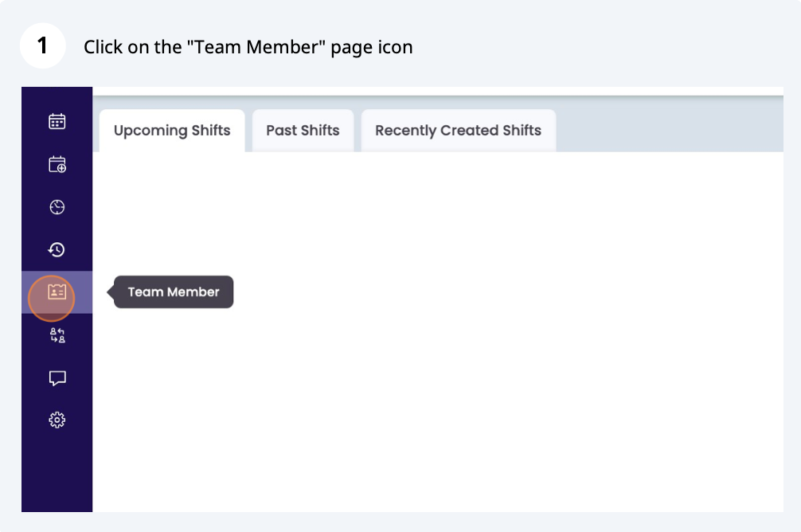Viewport: 801px width, 532px height.
Task: Click the white header strip above tabs
Action: (438, 91)
